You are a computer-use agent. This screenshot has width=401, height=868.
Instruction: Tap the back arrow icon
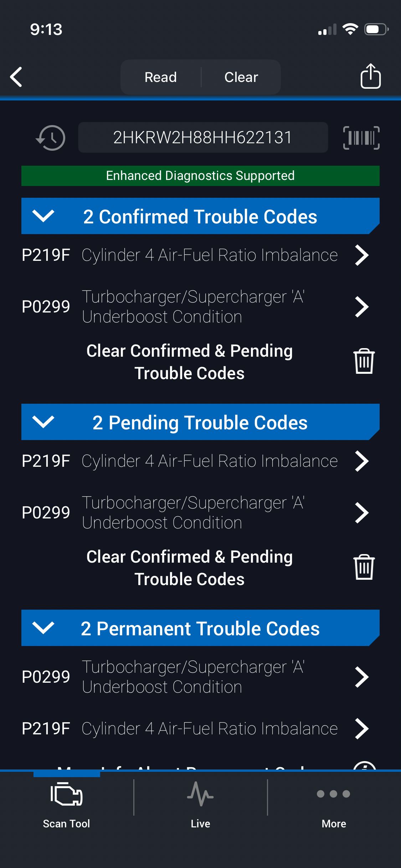pos(16,77)
